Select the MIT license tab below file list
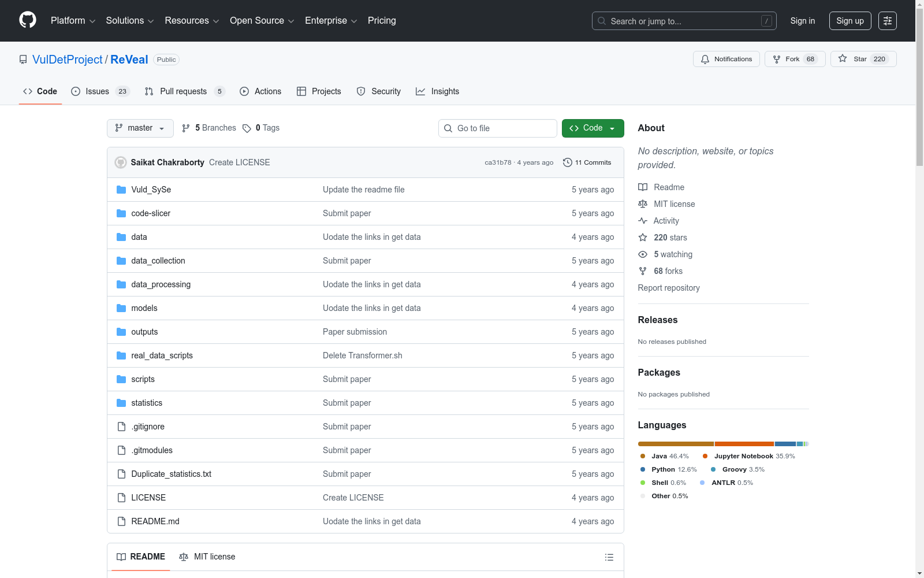 (207, 557)
